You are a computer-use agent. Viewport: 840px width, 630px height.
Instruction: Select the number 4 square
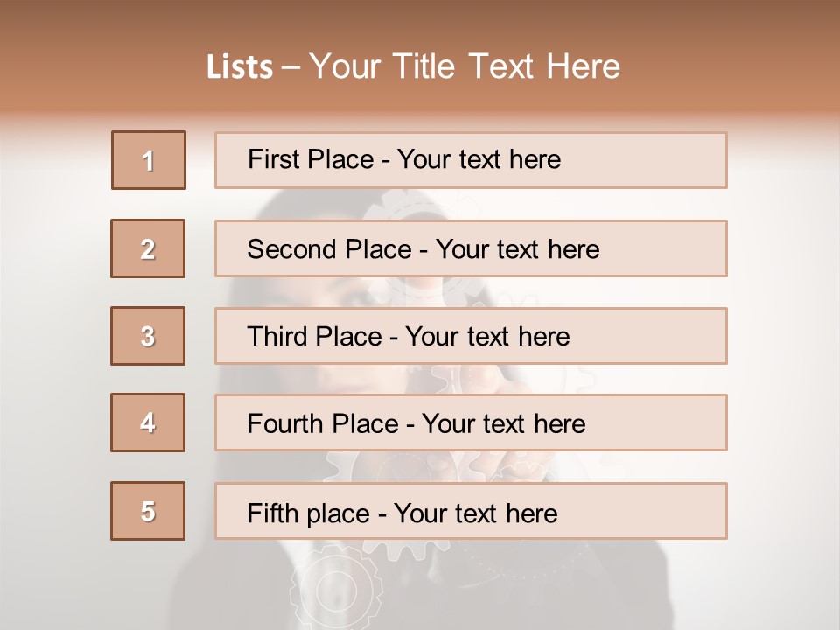coord(148,423)
